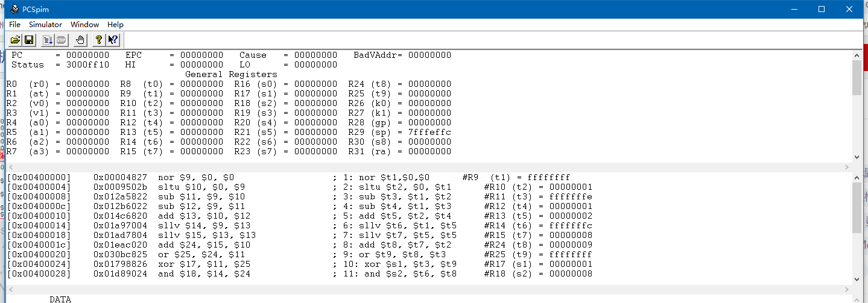
Task: Click the text segment pane scroll-up arrow
Action: click(x=857, y=178)
